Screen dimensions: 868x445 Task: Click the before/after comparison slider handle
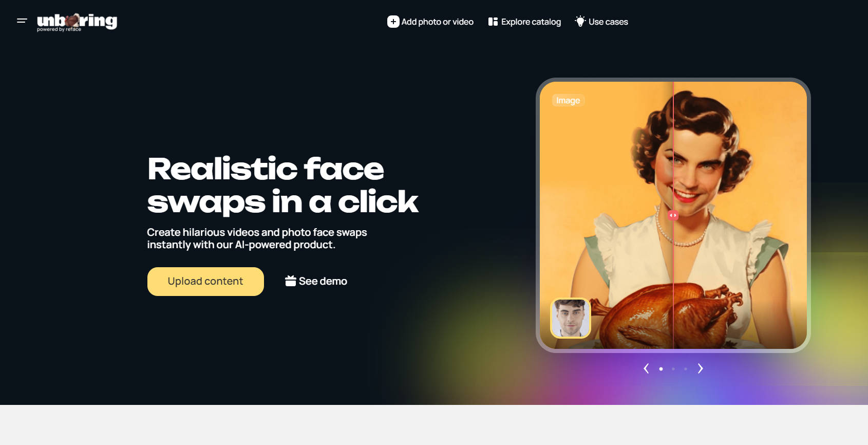coord(673,215)
